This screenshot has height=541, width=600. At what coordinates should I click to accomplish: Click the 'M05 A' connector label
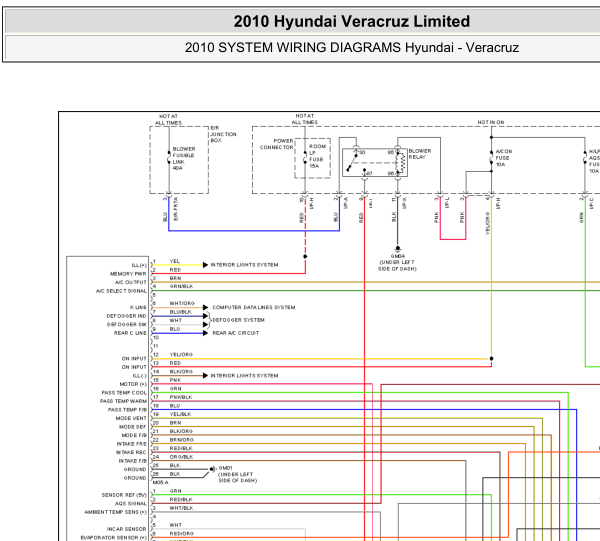[x=160, y=482]
